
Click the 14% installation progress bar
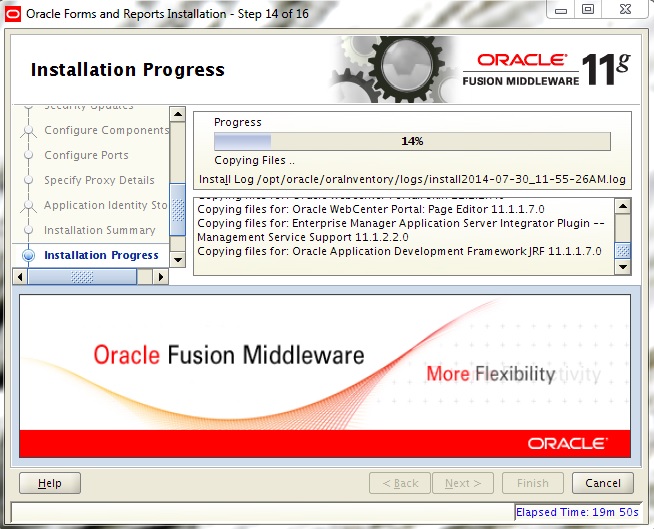(411, 141)
